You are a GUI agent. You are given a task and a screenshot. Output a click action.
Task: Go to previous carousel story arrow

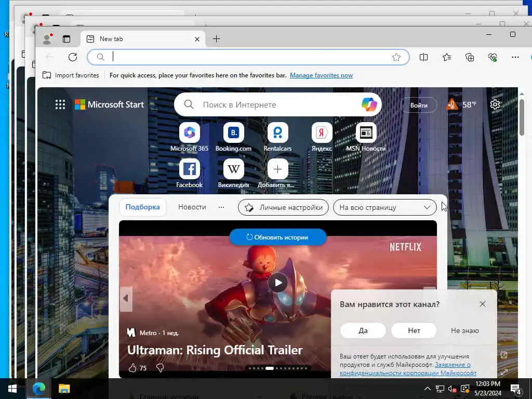tap(126, 299)
